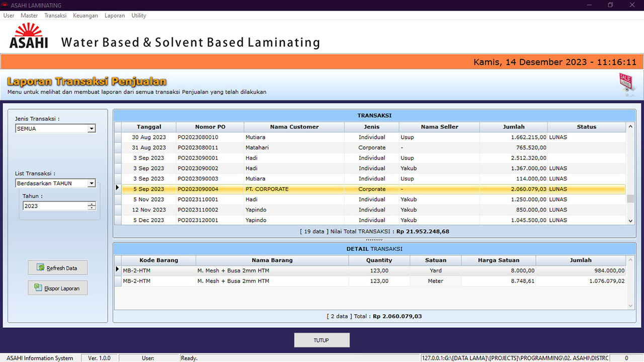Open the Laporan menu
This screenshot has width=644, height=362.
click(115, 16)
